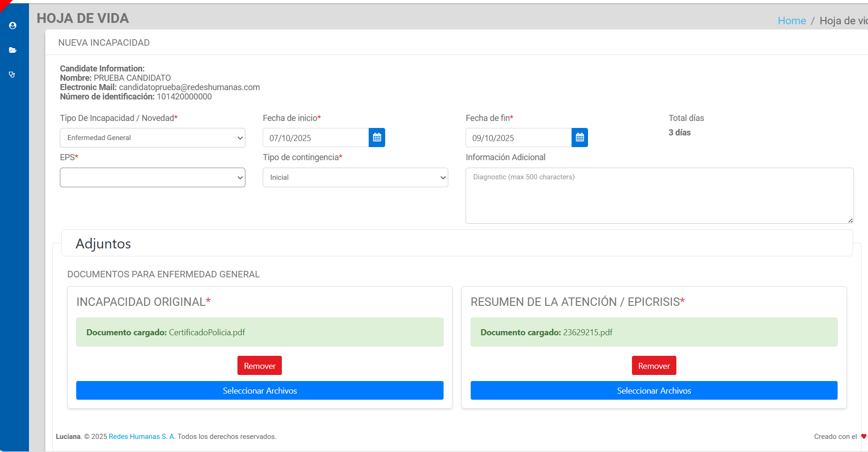
Task: Open the folder icon in the sidebar
Action: (x=13, y=50)
